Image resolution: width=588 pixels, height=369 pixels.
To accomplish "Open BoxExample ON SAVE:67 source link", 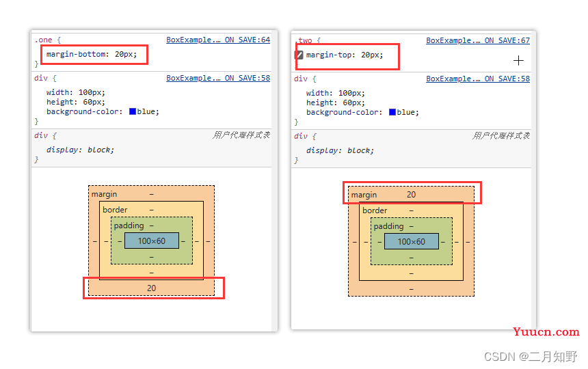I will [478, 40].
